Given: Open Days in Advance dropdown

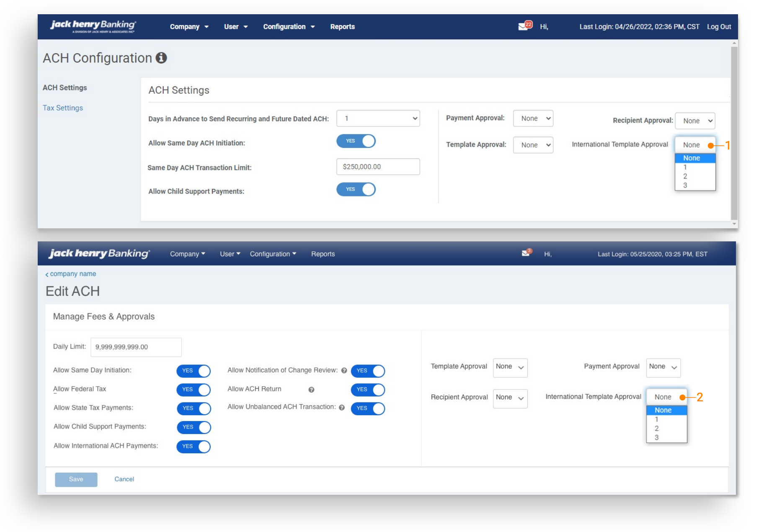Looking at the screenshot, I should (378, 119).
